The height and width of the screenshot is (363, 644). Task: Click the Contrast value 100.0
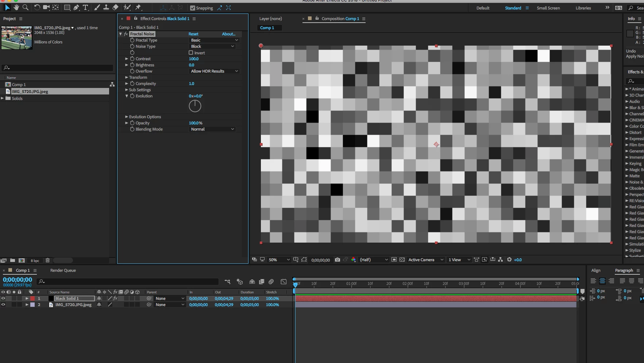(x=194, y=59)
